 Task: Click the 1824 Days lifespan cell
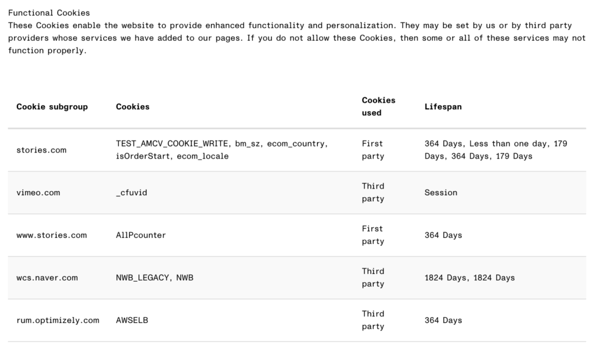[x=469, y=278]
